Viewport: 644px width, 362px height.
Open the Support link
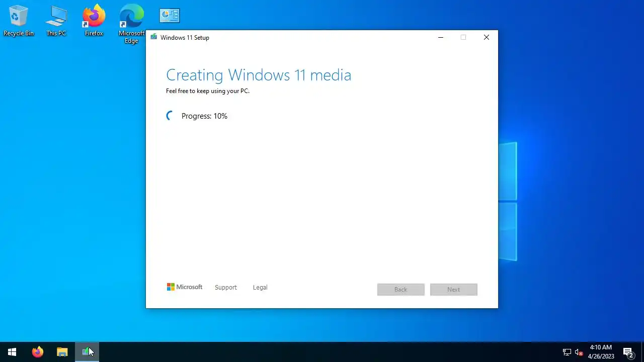click(225, 288)
